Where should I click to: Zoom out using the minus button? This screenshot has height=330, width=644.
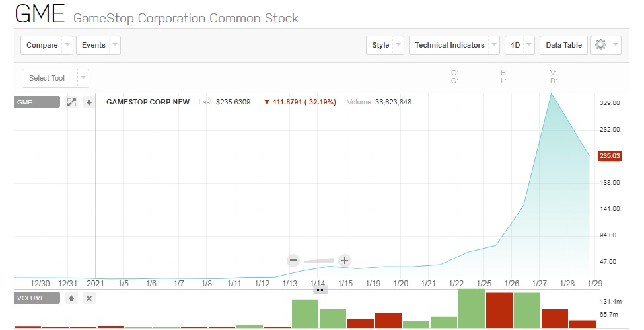click(x=294, y=261)
